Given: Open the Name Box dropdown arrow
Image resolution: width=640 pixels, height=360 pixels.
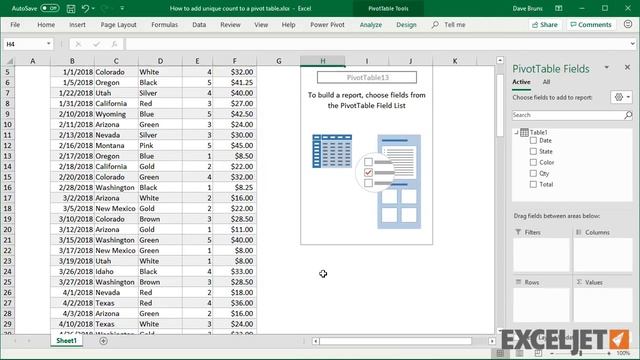Looking at the screenshot, I should pyautogui.click(x=49, y=44).
